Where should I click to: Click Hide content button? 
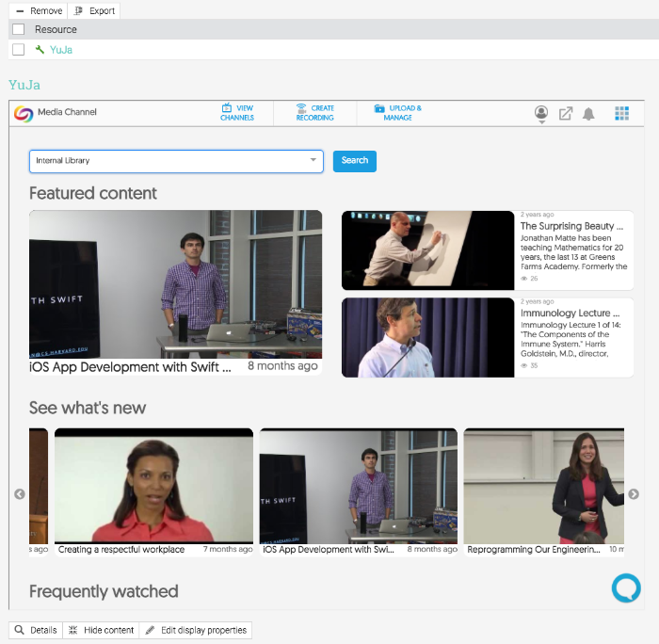[x=101, y=630]
